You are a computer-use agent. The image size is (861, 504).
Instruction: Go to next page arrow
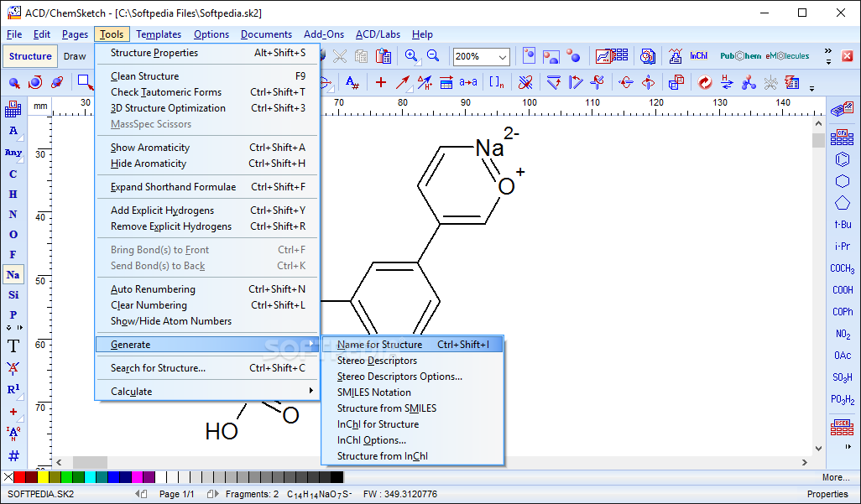212,494
